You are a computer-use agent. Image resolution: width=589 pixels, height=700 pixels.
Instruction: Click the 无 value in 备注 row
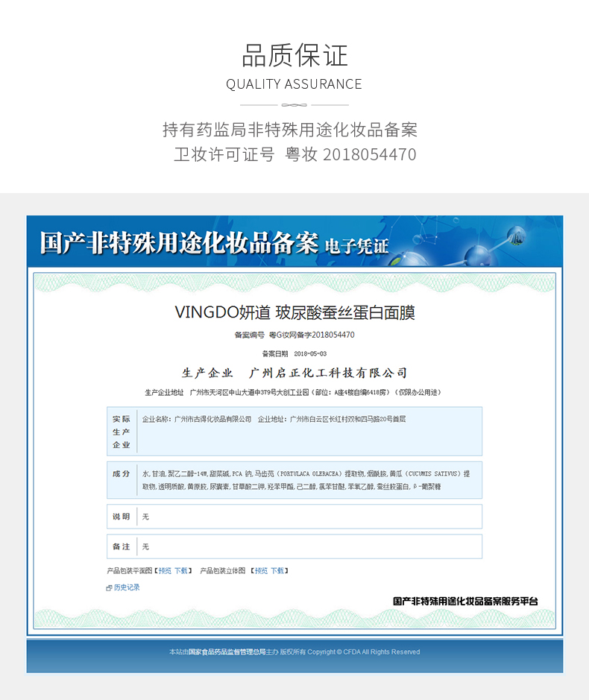point(145,546)
